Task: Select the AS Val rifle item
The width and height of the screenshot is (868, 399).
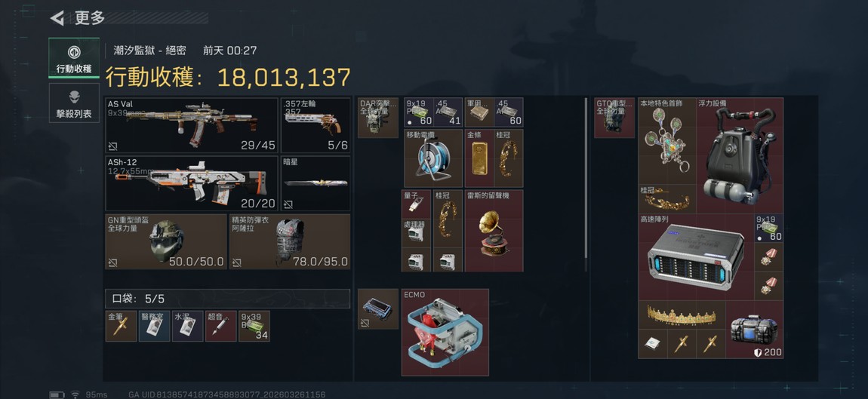Action: click(x=192, y=126)
